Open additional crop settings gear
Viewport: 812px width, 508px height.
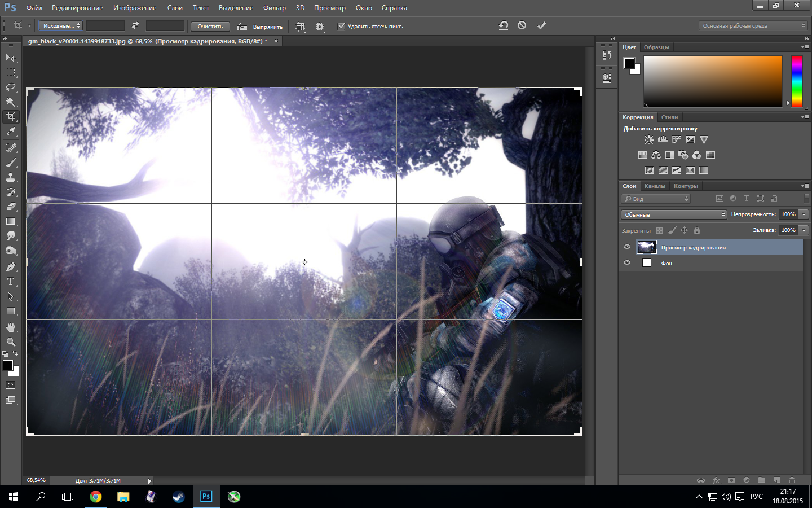click(320, 27)
